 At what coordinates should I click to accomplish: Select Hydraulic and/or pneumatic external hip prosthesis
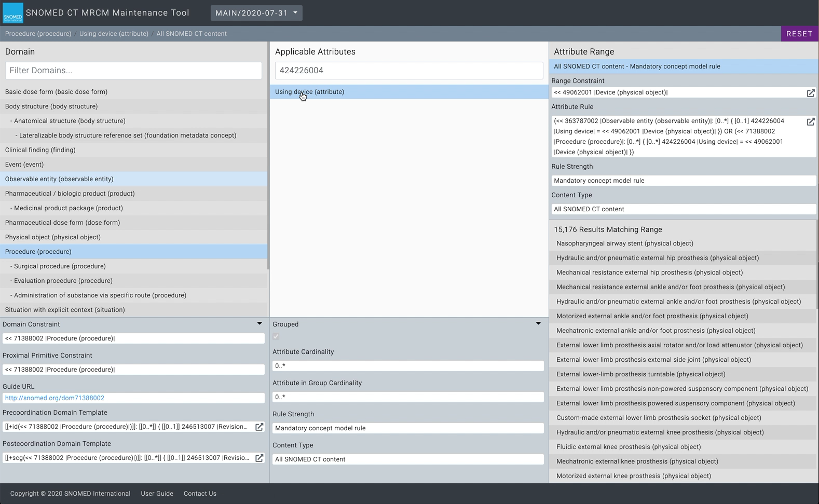point(683,258)
